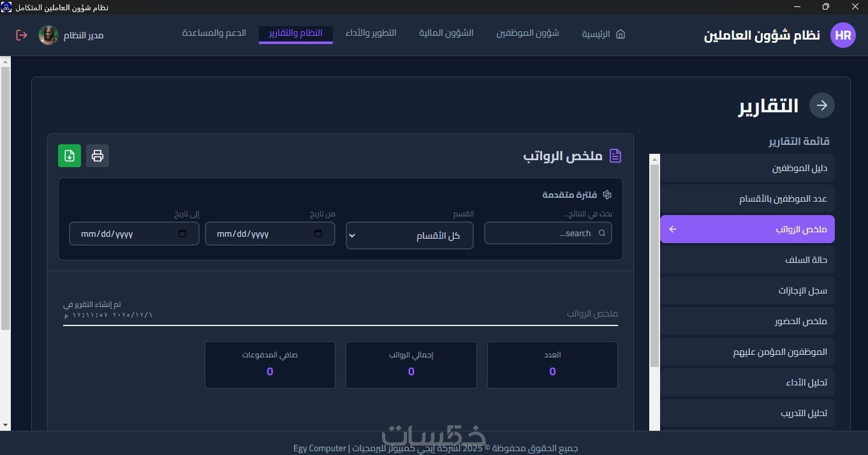Viewport: 868px width, 455px height.
Task: Click the logout icon beside the admin avatar
Action: [22, 35]
